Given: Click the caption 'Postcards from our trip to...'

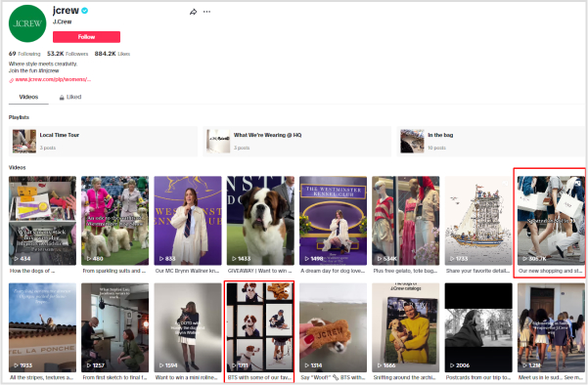Looking at the screenshot, I should click(478, 377).
